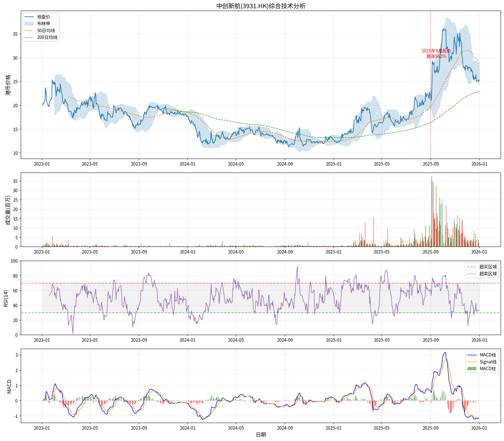Click the 收盘价 legend entry

click(44, 17)
